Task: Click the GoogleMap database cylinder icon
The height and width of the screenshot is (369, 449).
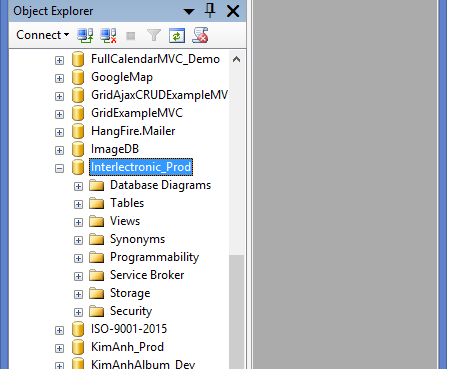Action: click(x=78, y=77)
